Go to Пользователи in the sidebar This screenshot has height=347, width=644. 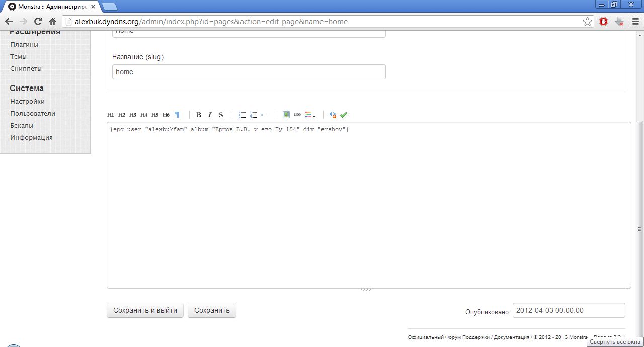(x=33, y=114)
